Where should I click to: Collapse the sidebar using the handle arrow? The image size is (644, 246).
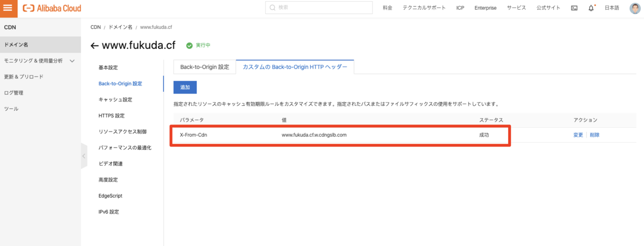[x=84, y=156]
